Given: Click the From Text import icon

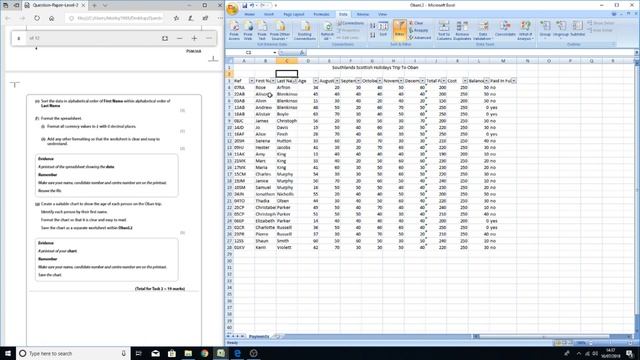Looking at the screenshot, I should [x=262, y=30].
